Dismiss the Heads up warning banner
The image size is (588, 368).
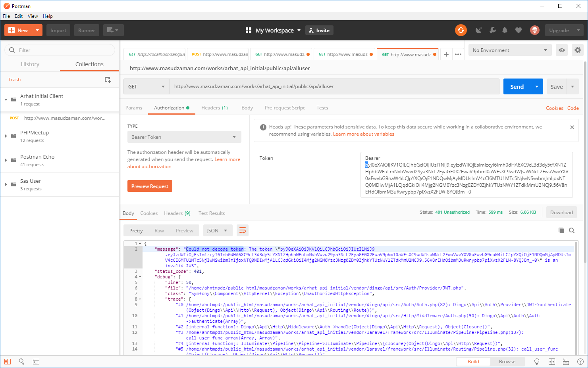572,127
